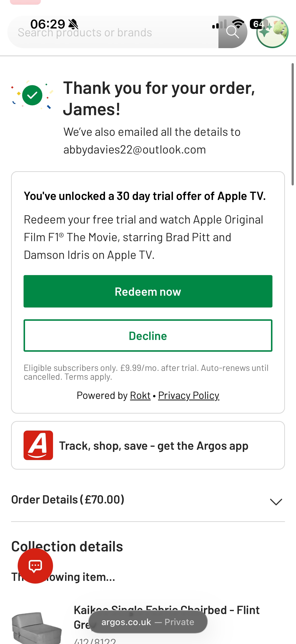
Task: Open the red live chat bubble
Action: point(35,566)
